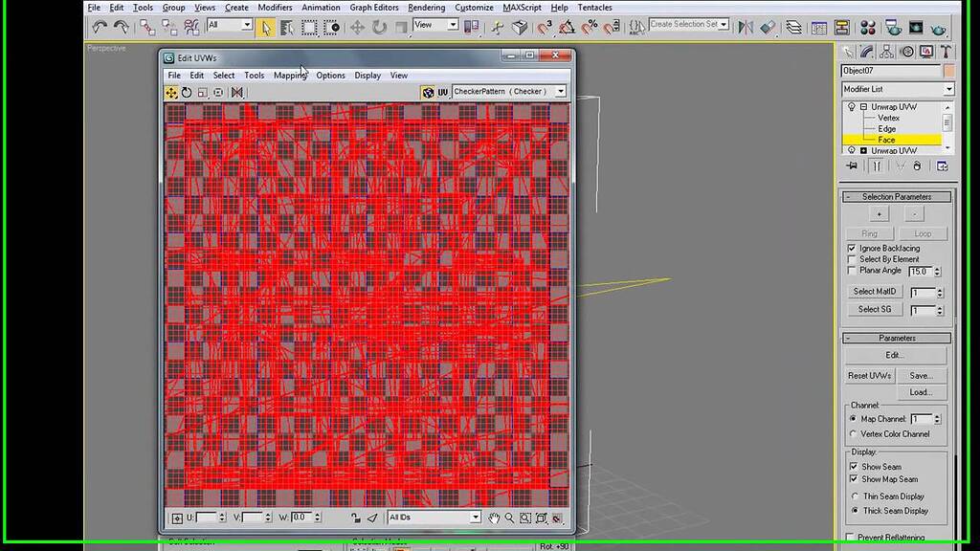Increase the Planar Angle value spinner
The image size is (980, 551).
(939, 268)
